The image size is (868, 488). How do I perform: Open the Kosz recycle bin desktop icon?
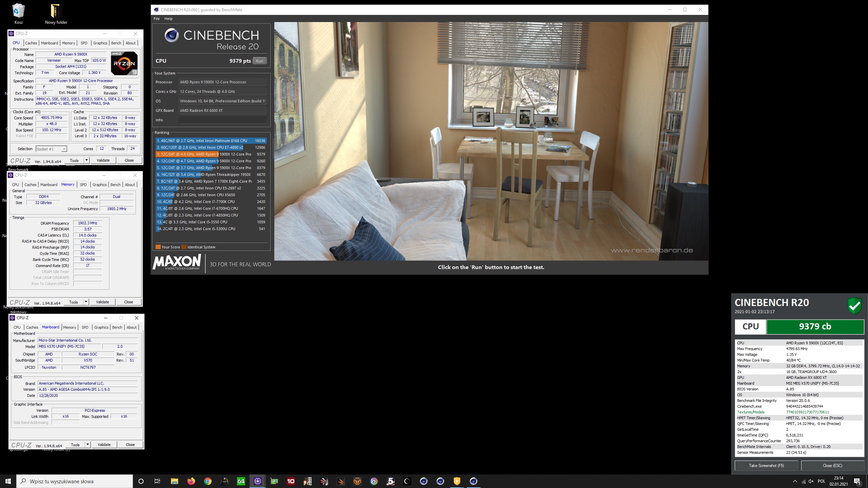click(18, 14)
